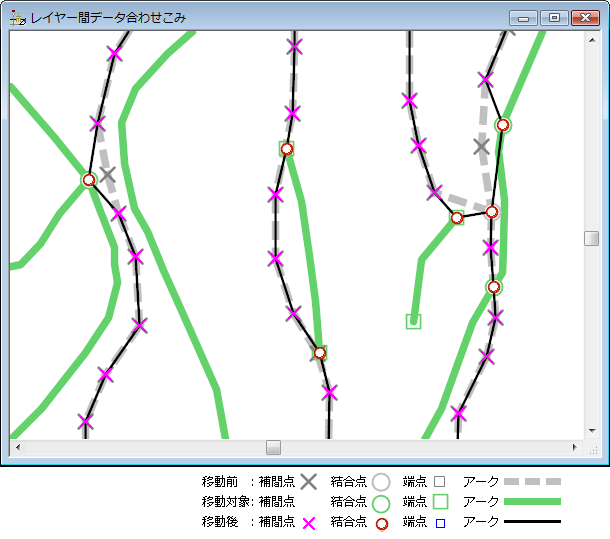Click the blue square endpoint legend symbol
Image resolution: width=610 pixels, height=539 pixels.
[x=440, y=523]
